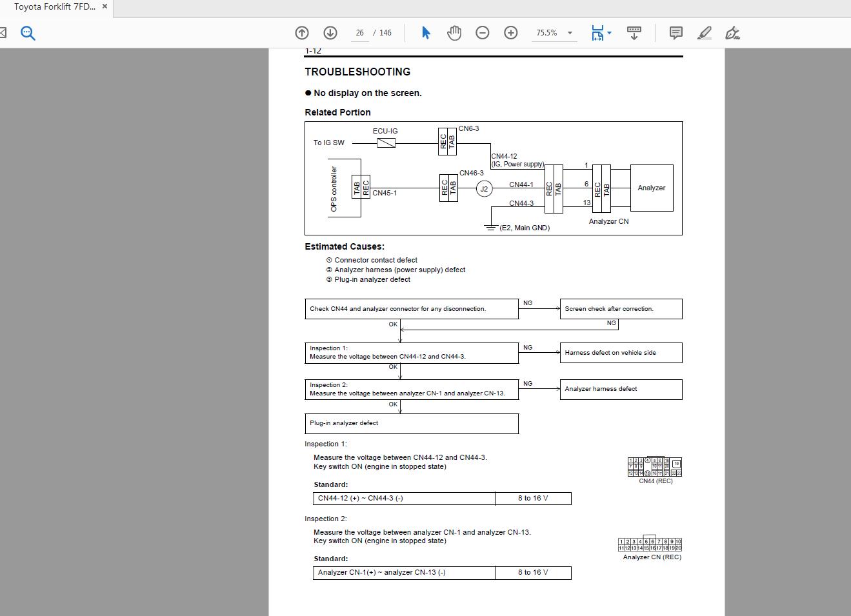Image resolution: width=851 pixels, height=616 pixels.
Task: Click 'CN44-12 (+) ~ CN44-3 (-)' table cell
Action: [405, 498]
